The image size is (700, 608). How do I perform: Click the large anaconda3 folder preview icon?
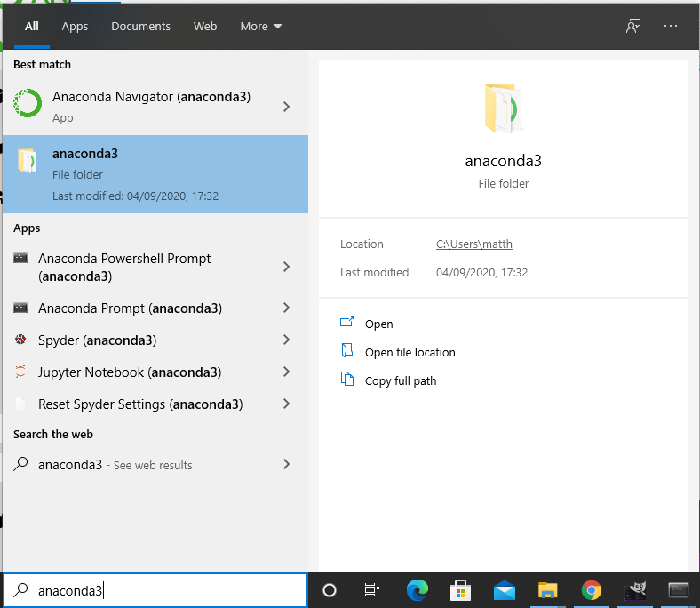pyautogui.click(x=503, y=108)
